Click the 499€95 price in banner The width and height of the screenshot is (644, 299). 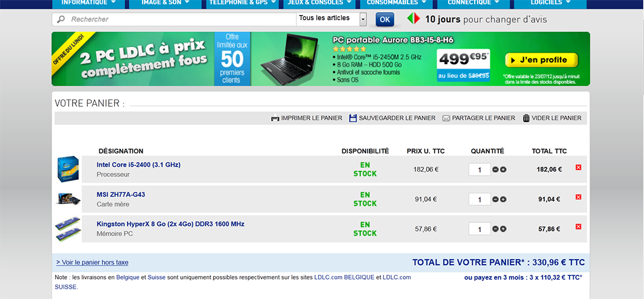point(463,59)
